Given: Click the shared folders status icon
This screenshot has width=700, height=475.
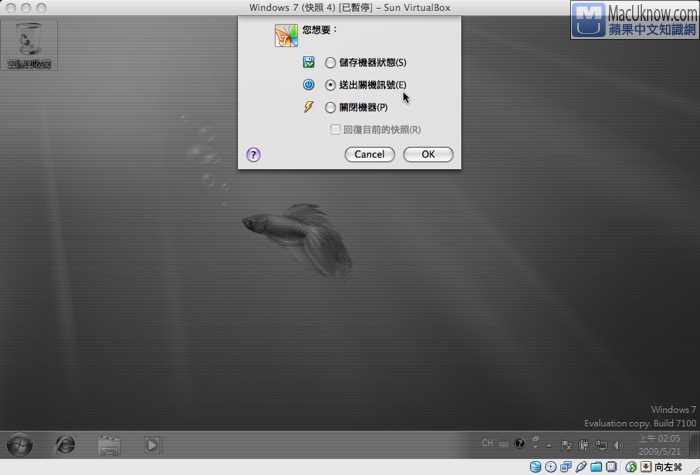Looking at the screenshot, I should tap(596, 467).
